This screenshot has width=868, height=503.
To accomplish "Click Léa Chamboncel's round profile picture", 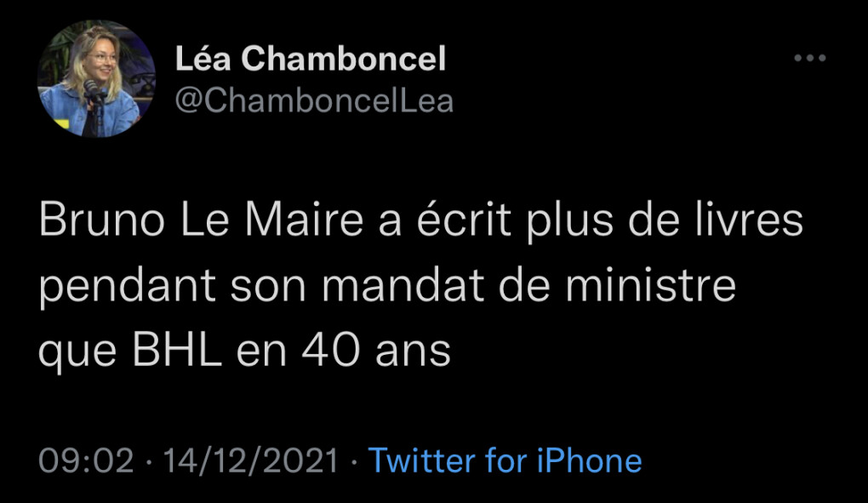I will (x=96, y=78).
